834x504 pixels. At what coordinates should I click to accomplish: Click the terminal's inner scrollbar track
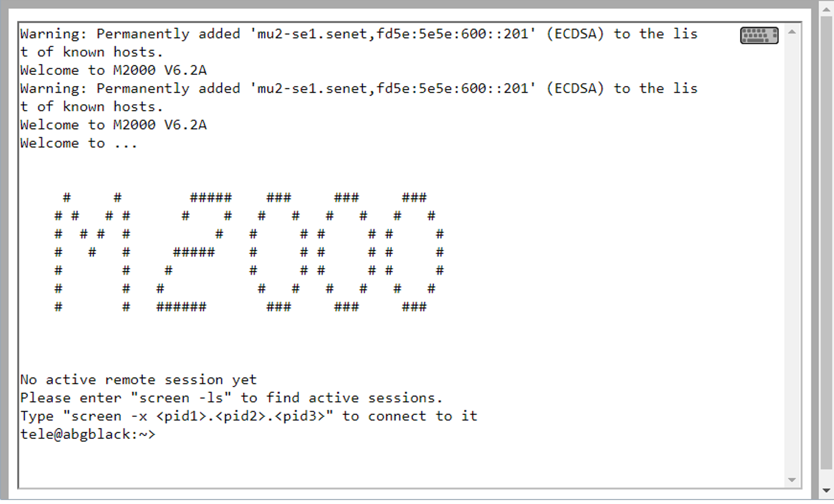792,255
